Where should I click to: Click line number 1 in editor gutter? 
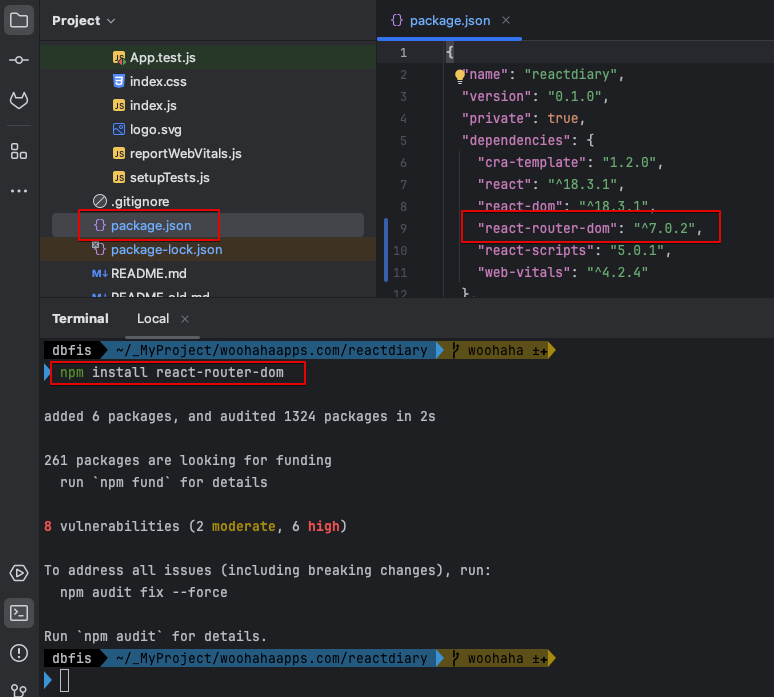pos(403,53)
